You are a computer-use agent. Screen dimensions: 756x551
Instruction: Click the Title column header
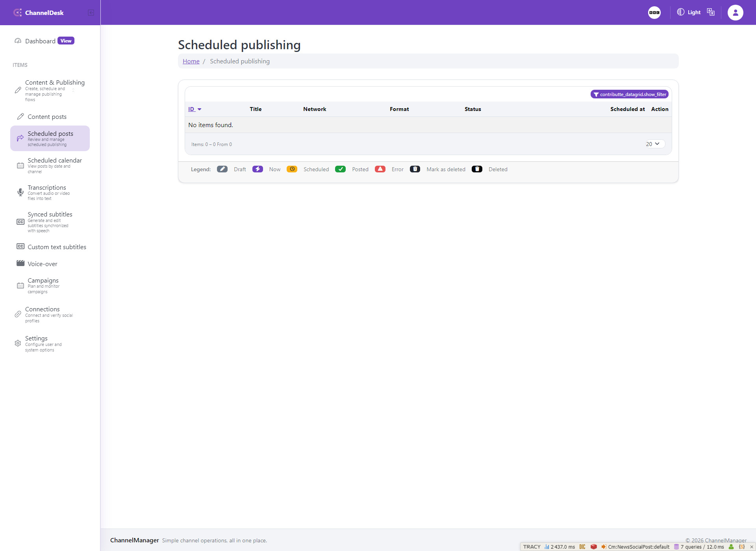(x=256, y=109)
